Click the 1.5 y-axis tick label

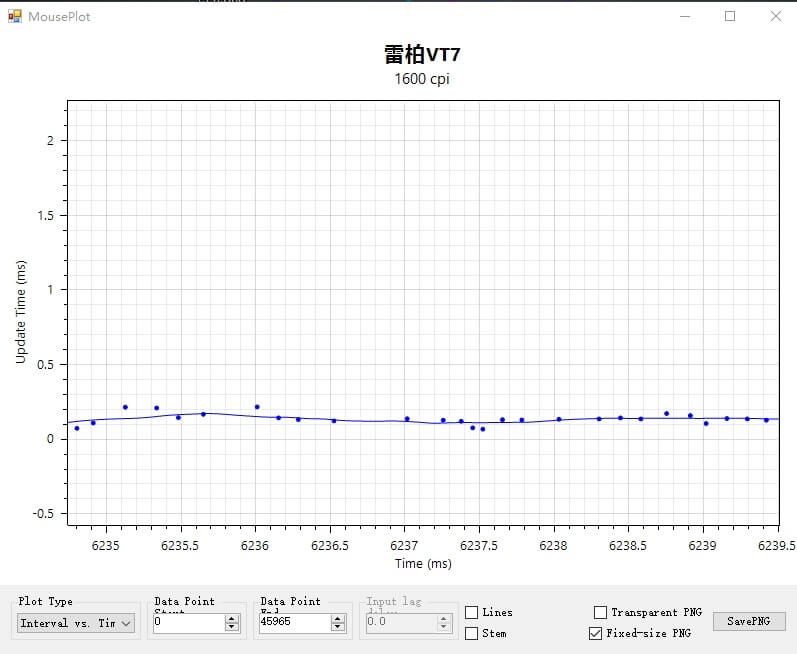click(x=45, y=215)
